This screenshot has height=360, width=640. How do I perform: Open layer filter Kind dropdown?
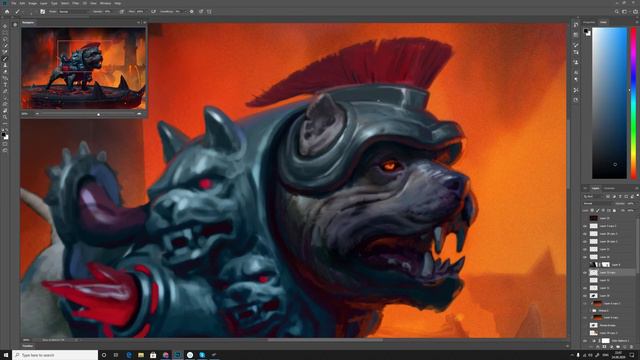(592, 197)
